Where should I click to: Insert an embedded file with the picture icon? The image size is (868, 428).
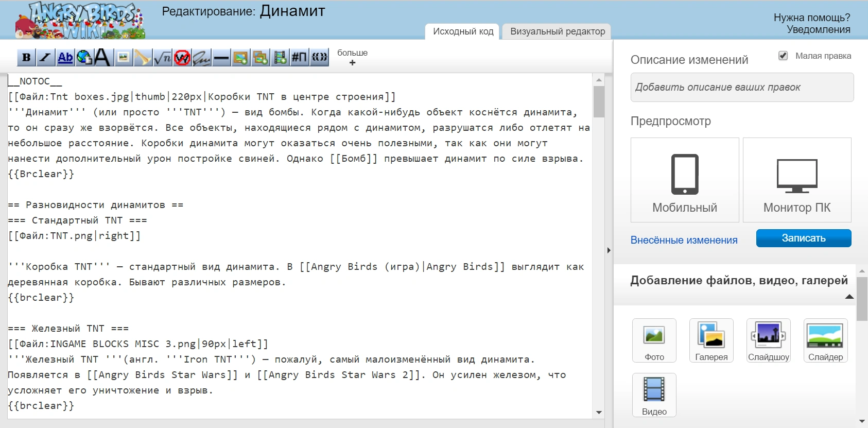123,57
